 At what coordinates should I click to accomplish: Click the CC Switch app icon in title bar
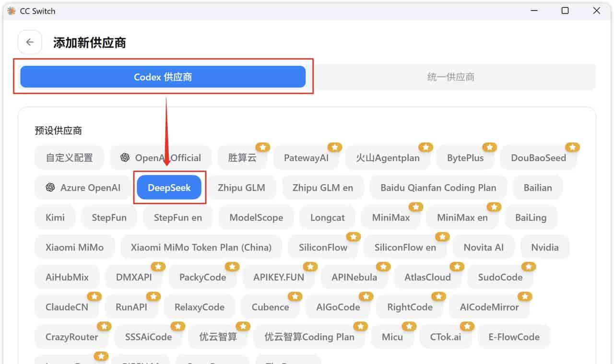click(x=12, y=11)
